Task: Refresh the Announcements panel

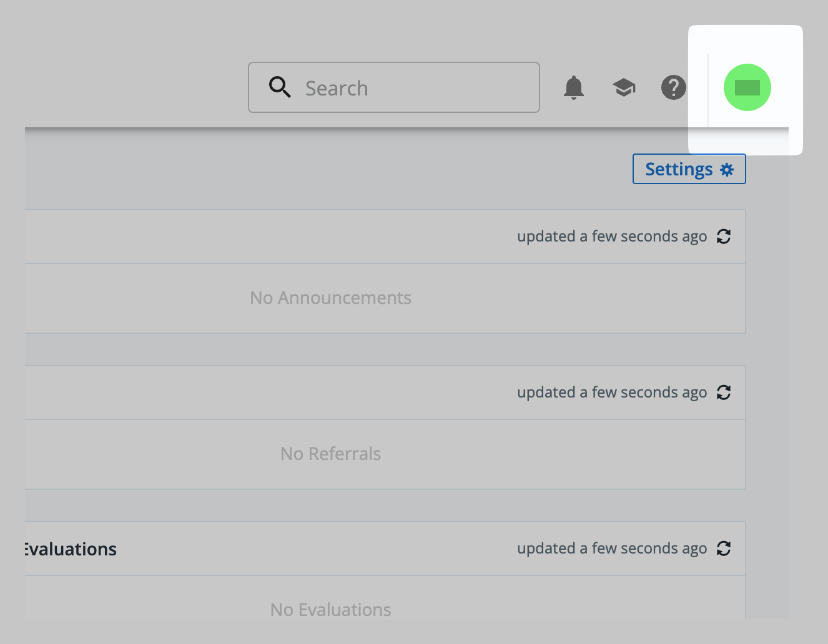Action: coord(724,237)
